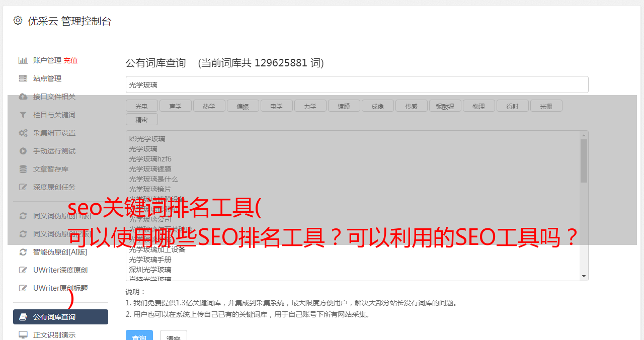Click the 清空 button
This screenshot has width=644, height=340.
[x=174, y=335]
